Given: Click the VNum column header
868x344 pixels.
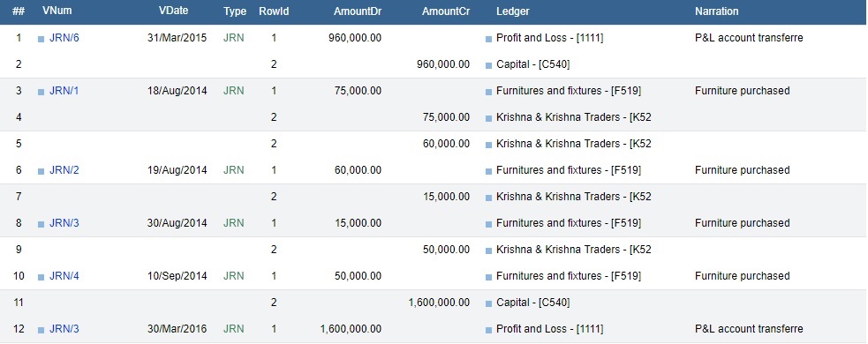Looking at the screenshot, I should [x=57, y=11].
